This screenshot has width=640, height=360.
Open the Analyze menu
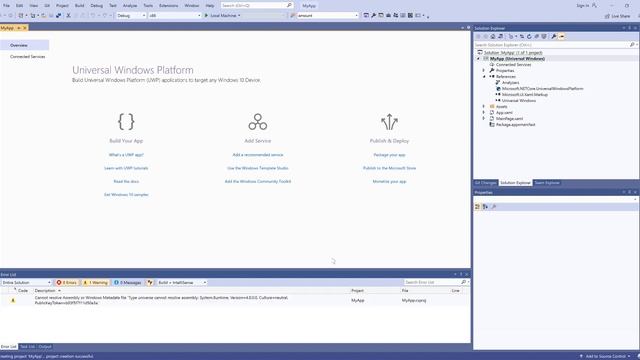[x=130, y=6]
